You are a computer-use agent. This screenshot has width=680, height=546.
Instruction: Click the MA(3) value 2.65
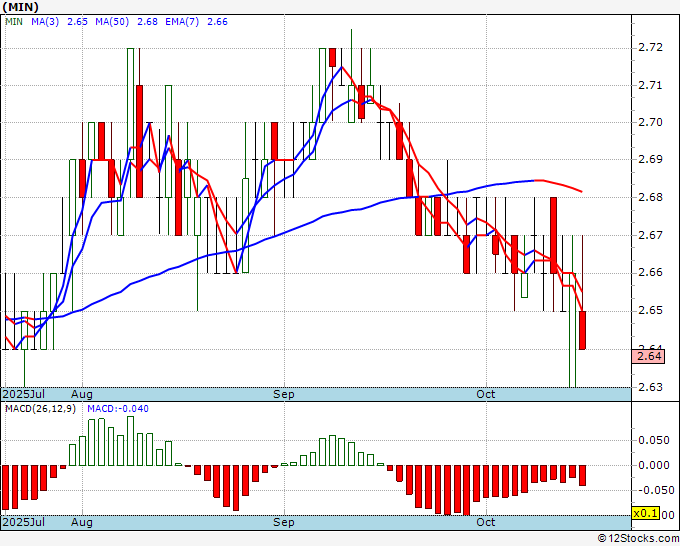pyautogui.click(x=77, y=22)
